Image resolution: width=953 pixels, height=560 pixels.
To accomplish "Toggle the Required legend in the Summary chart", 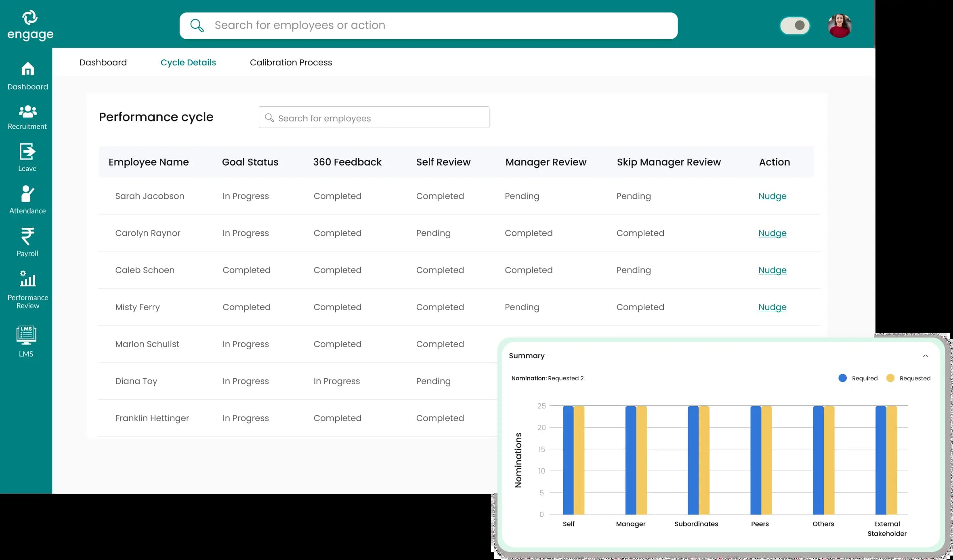I will click(x=858, y=378).
